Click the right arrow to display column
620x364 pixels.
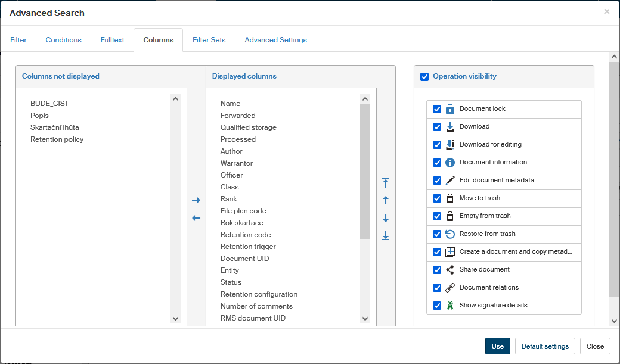[x=196, y=201]
